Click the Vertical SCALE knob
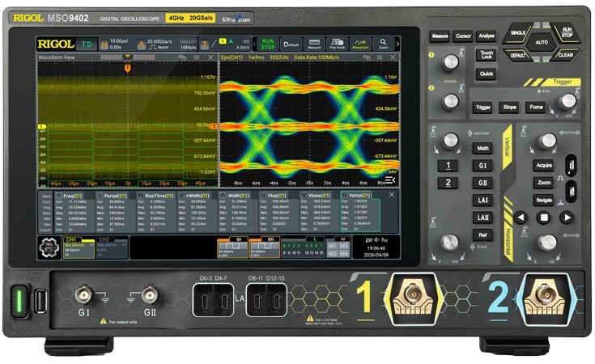This screenshot has width=595, height=364. [450, 243]
